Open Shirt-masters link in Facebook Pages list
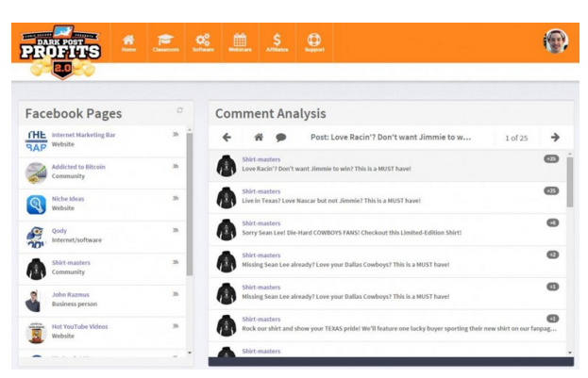 pyautogui.click(x=71, y=263)
